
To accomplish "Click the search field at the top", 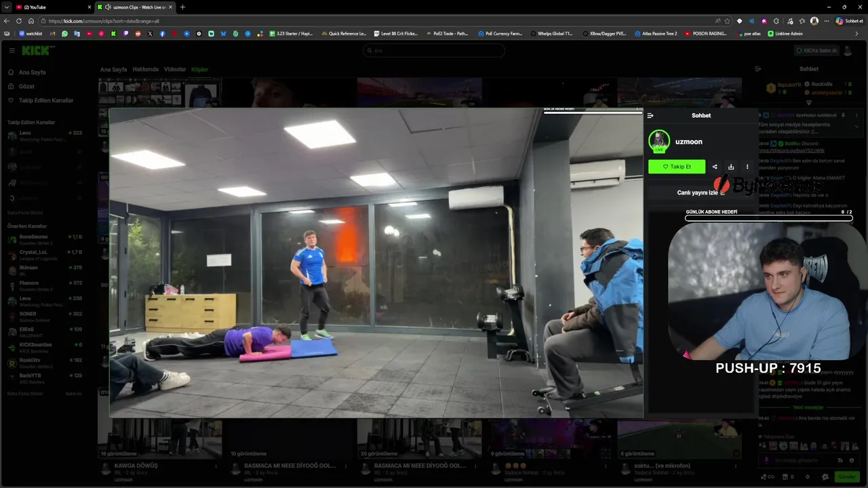I will 434,51.
